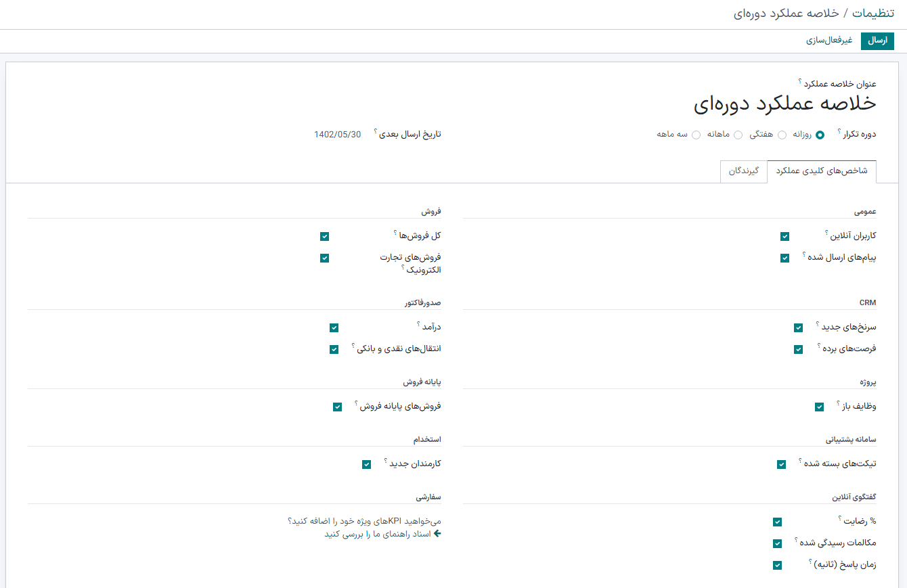Uncheck the کارمندان جدید checkbox
907x588 pixels.
coord(366,464)
